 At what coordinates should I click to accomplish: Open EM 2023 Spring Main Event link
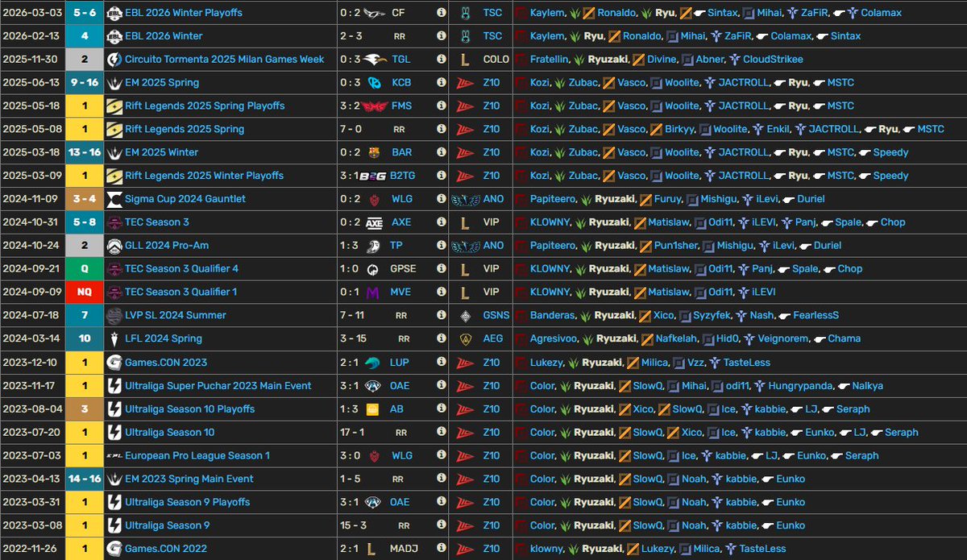coord(189,479)
